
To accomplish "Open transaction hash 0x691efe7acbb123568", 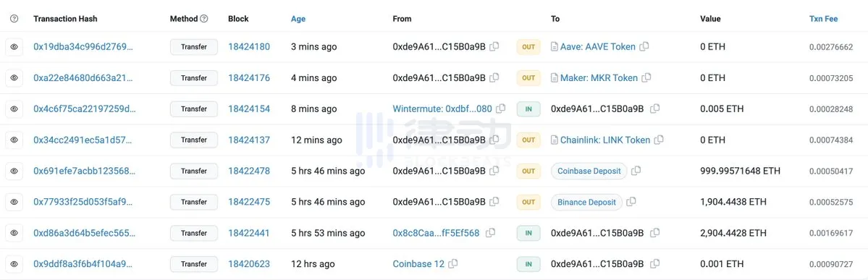I will (84, 171).
